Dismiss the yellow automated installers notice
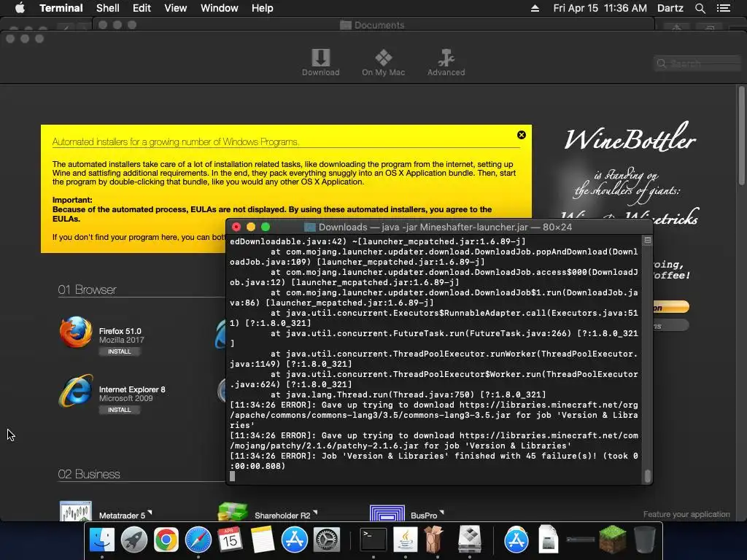Viewport: 747px width, 560px height. tap(521, 135)
